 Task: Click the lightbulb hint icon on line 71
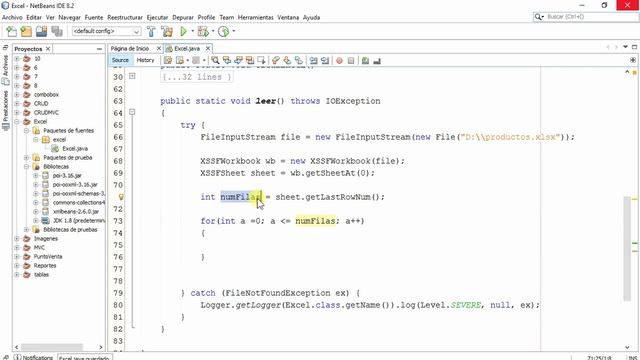121,197
